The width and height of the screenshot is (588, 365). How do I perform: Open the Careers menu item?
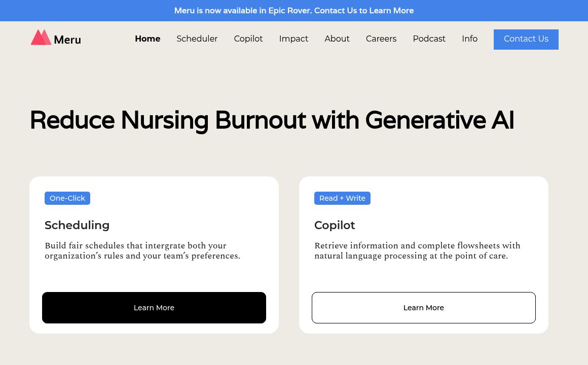coord(381,39)
